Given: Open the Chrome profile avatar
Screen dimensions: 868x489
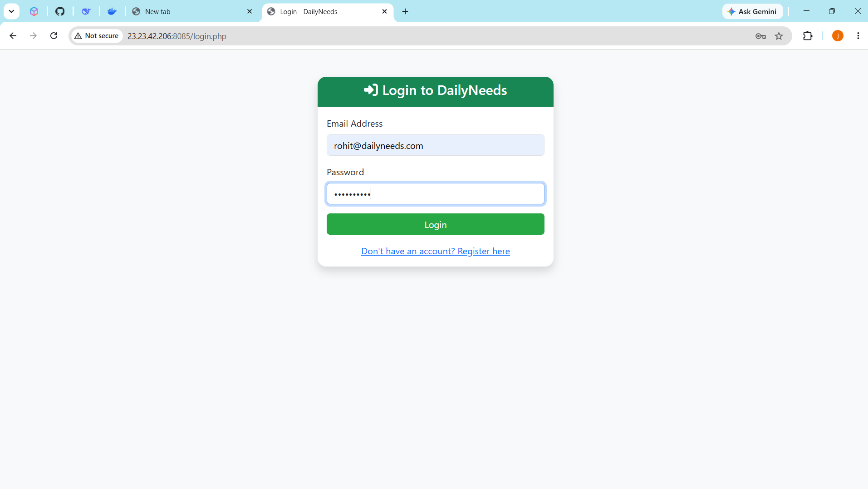Looking at the screenshot, I should tap(838, 36).
